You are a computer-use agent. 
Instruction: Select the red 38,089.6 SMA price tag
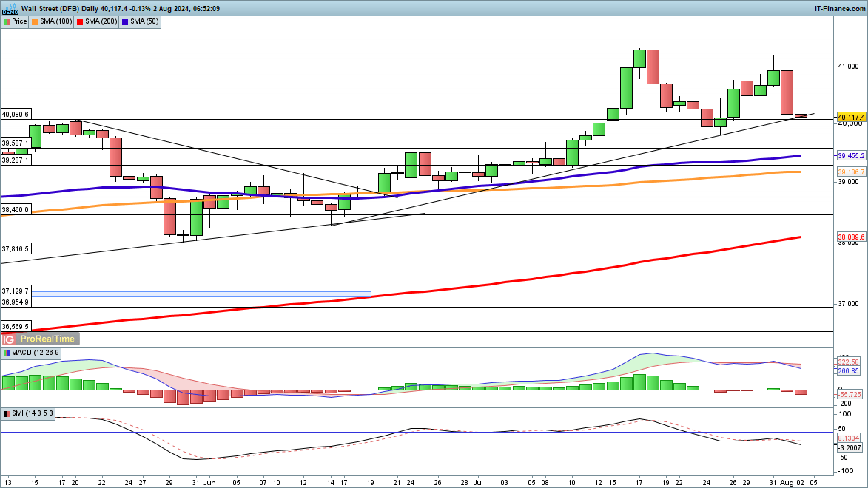pos(851,237)
